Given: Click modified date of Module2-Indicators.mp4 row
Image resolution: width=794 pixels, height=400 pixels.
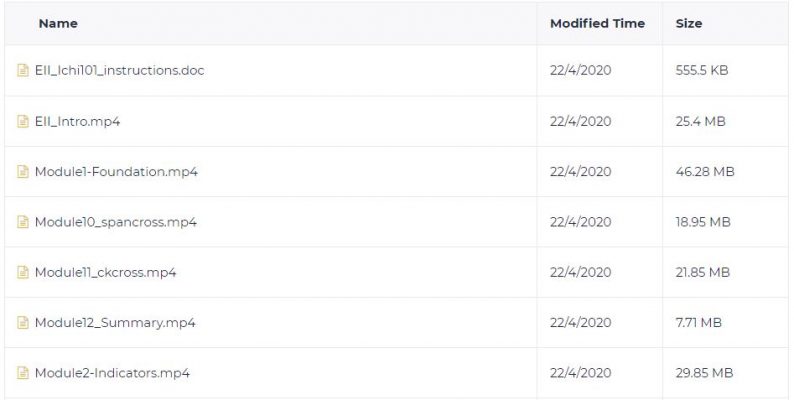Looking at the screenshot, I should (580, 373).
